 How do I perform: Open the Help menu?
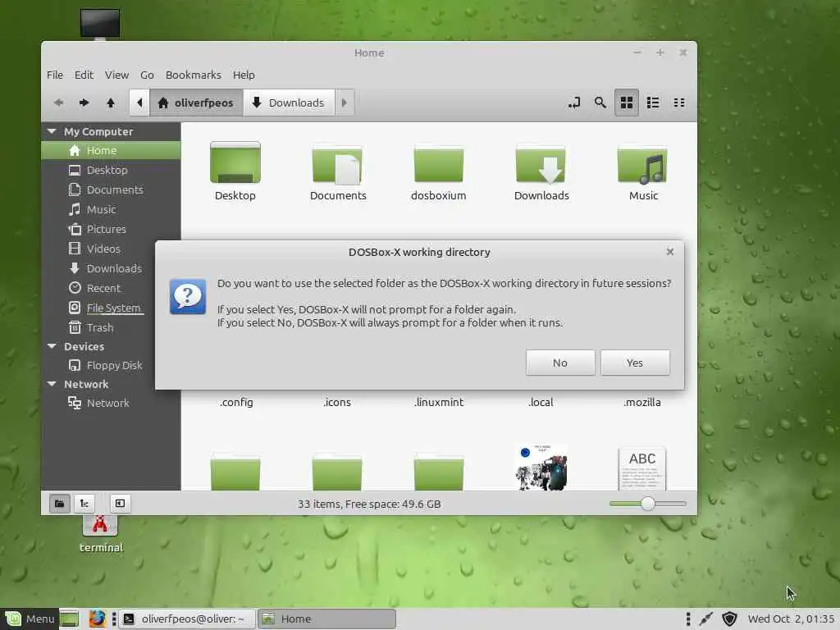click(244, 75)
